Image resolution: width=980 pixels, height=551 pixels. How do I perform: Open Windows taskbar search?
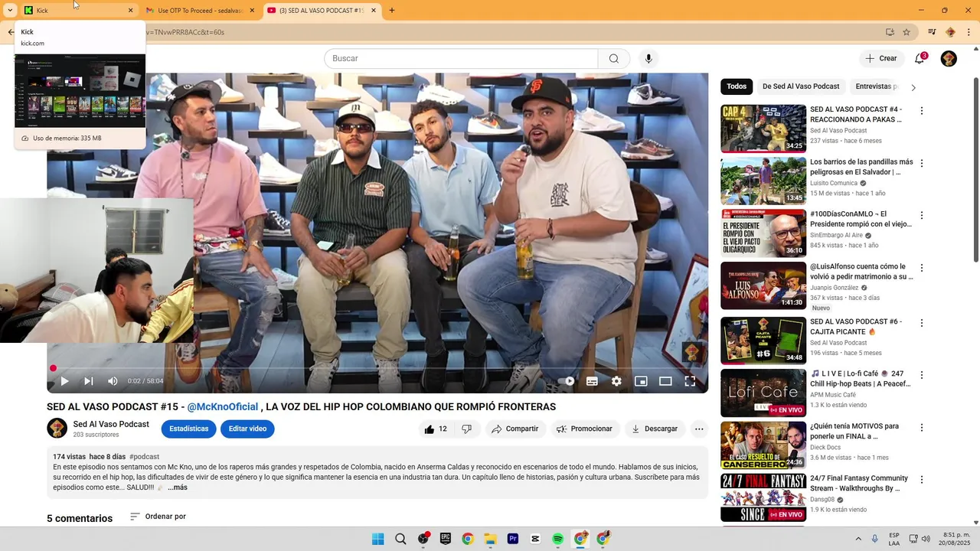[x=400, y=539]
